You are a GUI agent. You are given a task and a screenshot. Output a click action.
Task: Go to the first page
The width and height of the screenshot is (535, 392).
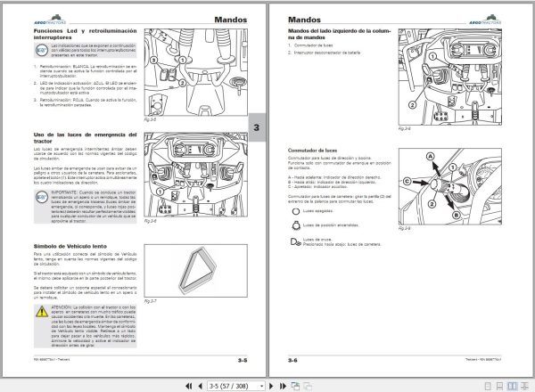point(188,386)
